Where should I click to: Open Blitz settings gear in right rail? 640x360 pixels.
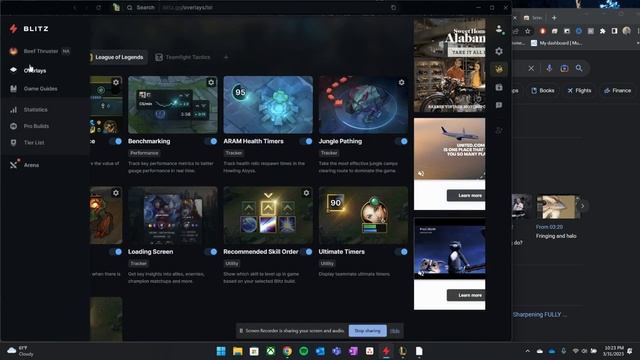499,51
